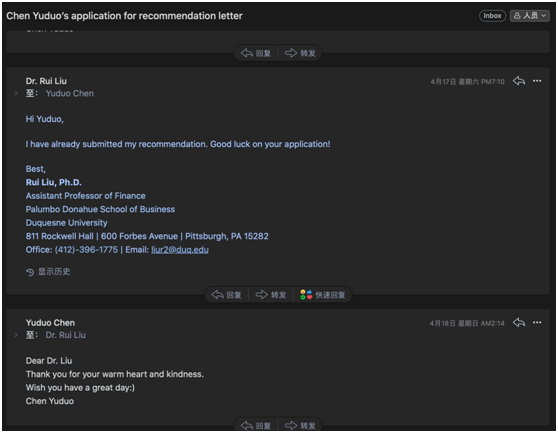Open the 人员 people dropdown

pyautogui.click(x=530, y=16)
